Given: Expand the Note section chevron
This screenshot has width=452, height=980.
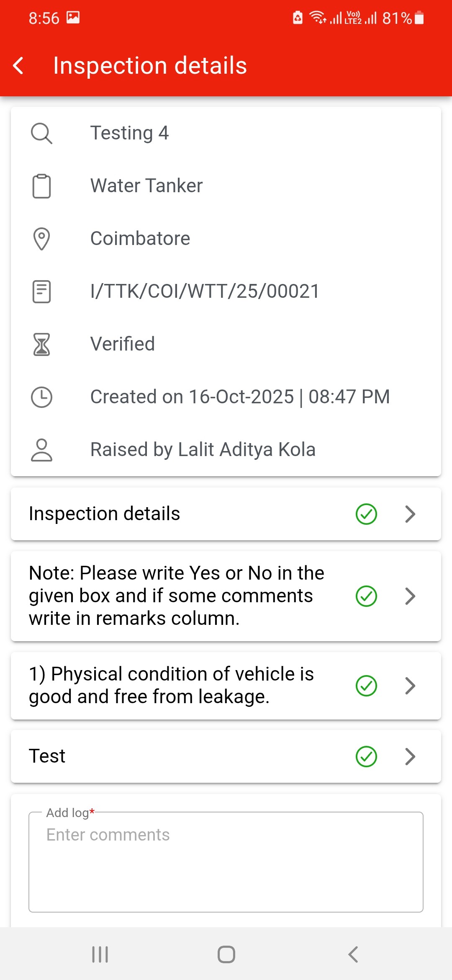Looking at the screenshot, I should [410, 596].
